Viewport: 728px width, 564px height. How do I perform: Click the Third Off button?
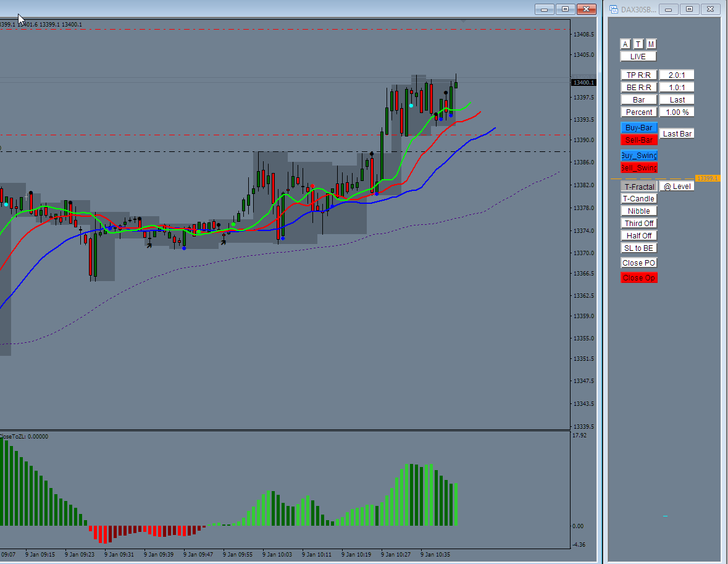point(639,224)
